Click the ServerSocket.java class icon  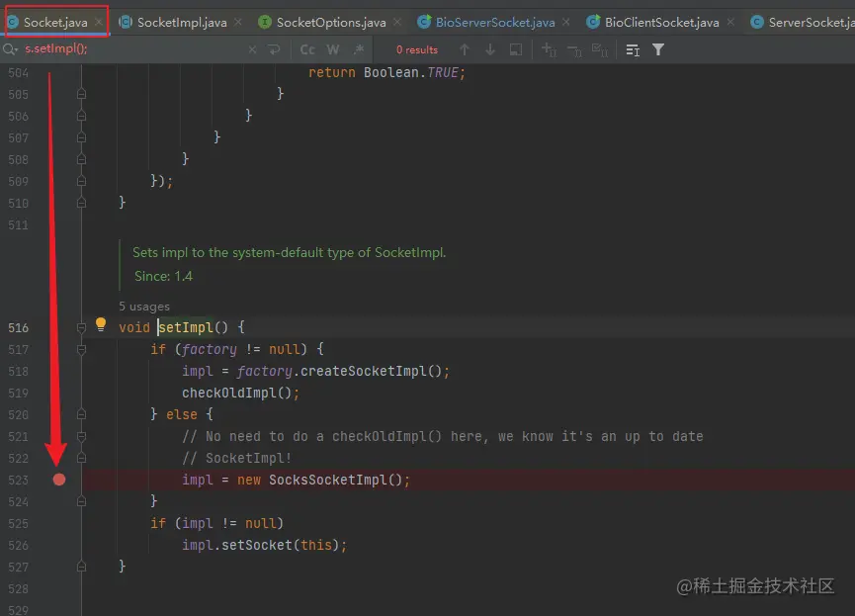click(x=757, y=23)
